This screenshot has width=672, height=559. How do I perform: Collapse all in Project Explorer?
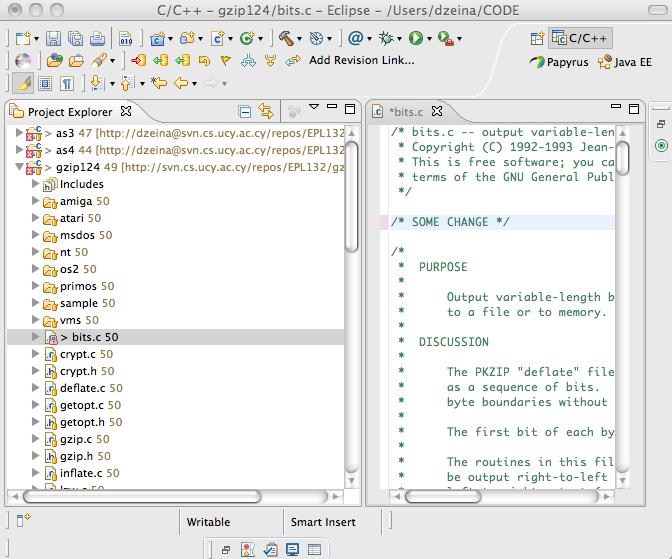(x=244, y=112)
